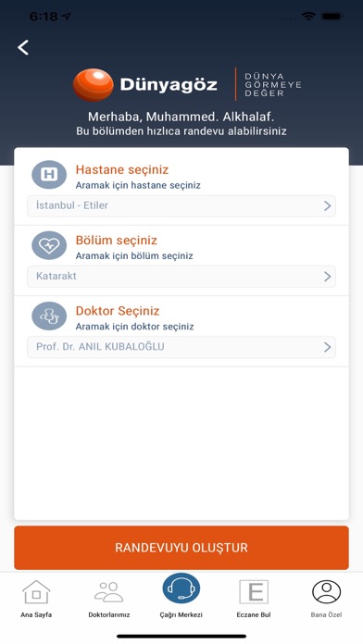Switch to the Ana Sayfa tab
The image size is (363, 644).
coord(36,599)
